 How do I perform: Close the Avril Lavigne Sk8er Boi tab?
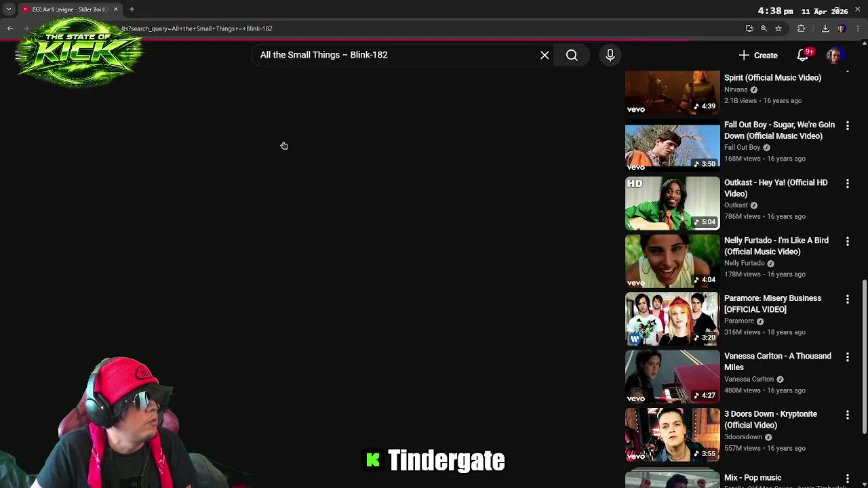pyautogui.click(x=115, y=9)
